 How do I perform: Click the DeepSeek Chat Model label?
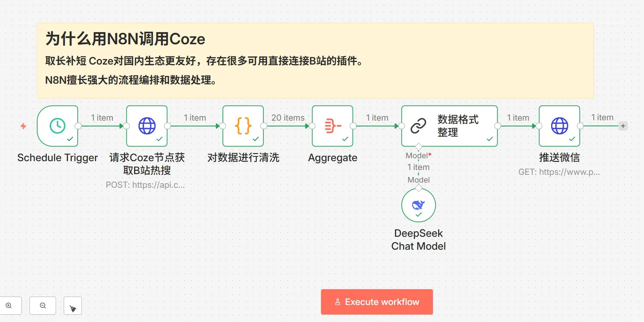(419, 240)
